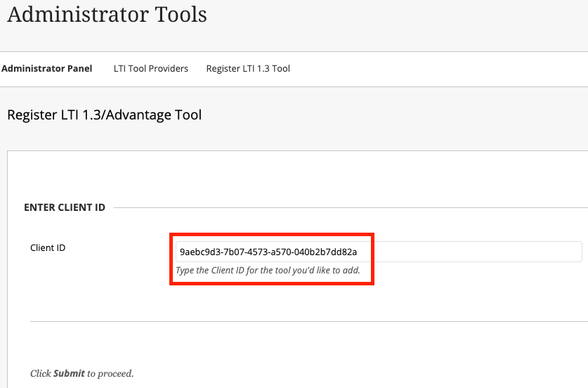Click the empty right portion of Client ID field
This screenshot has height=388, width=588.
(492, 252)
